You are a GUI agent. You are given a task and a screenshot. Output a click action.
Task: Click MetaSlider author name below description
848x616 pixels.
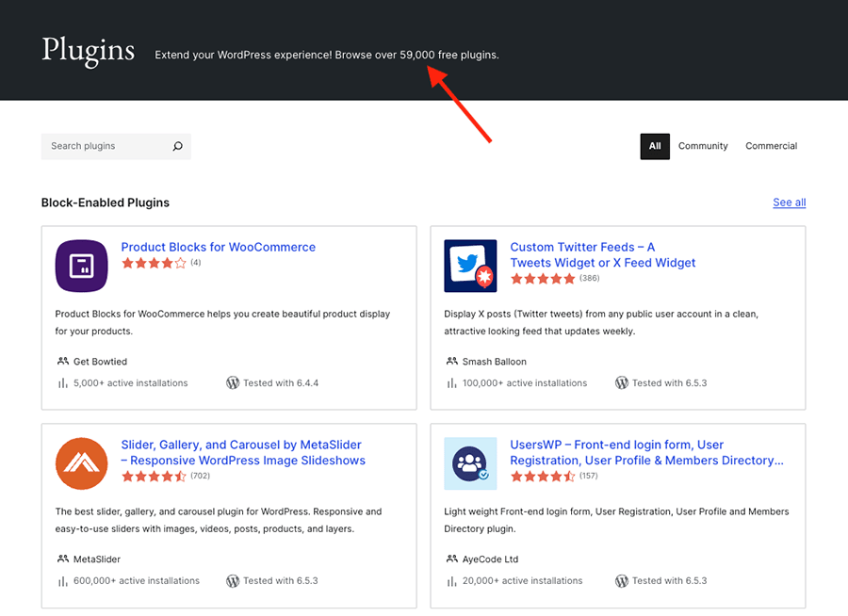click(97, 559)
